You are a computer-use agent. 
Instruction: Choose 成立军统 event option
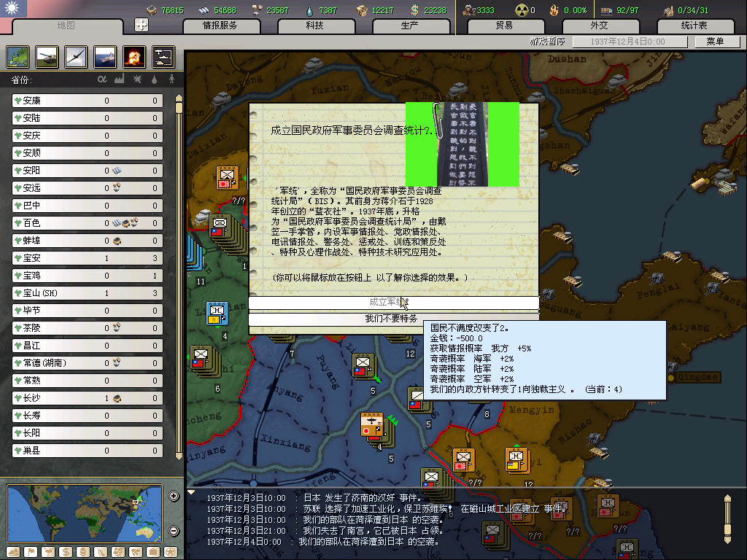tap(393, 303)
